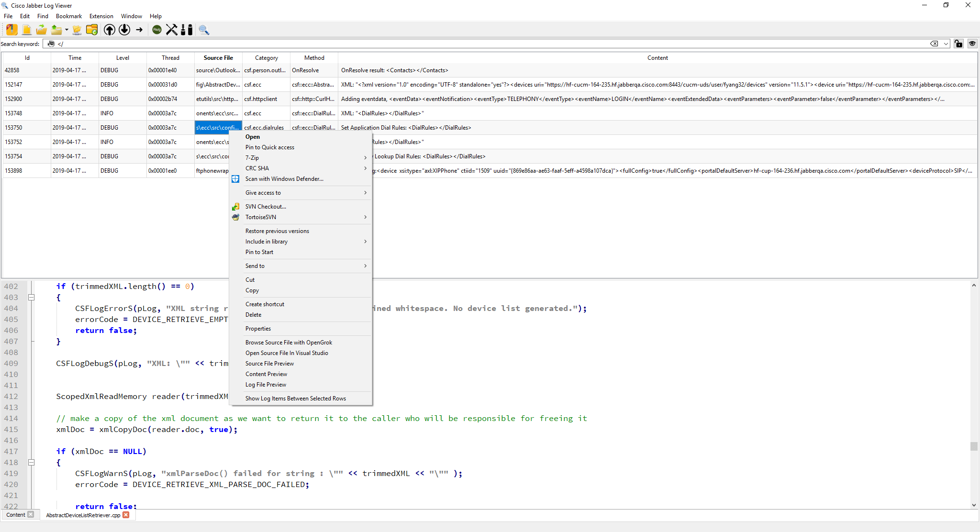This screenshot has height=532, width=980.
Task: Click the code pane vertical scrollbar thumb
Action: (x=974, y=446)
